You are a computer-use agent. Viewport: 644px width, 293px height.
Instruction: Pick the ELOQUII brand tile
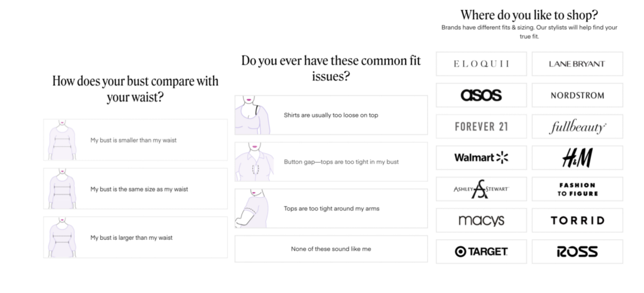click(x=481, y=64)
